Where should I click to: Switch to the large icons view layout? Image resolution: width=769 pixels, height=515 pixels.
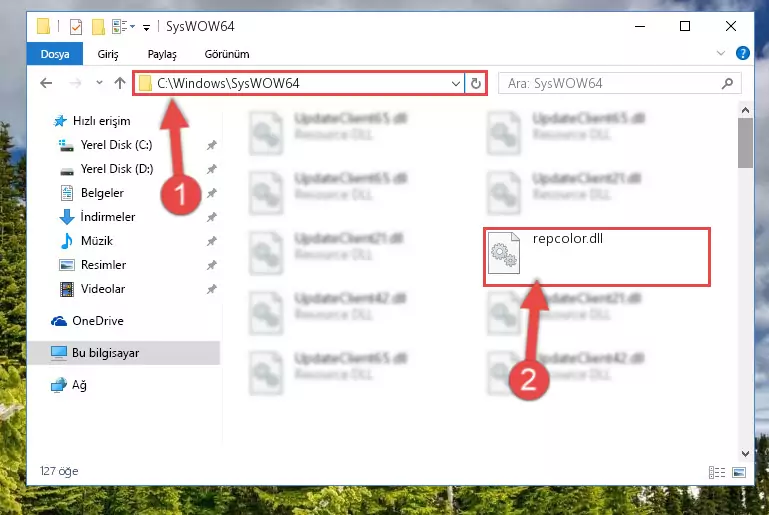tap(739, 472)
